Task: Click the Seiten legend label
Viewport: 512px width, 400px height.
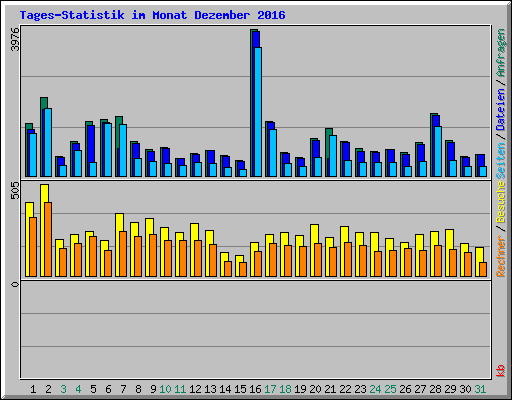Action: 501,161
